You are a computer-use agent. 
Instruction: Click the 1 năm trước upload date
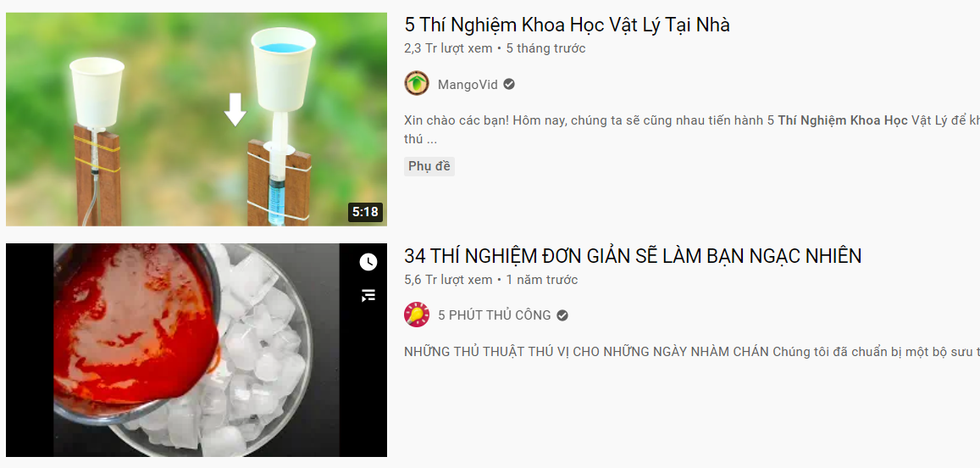[x=542, y=280]
